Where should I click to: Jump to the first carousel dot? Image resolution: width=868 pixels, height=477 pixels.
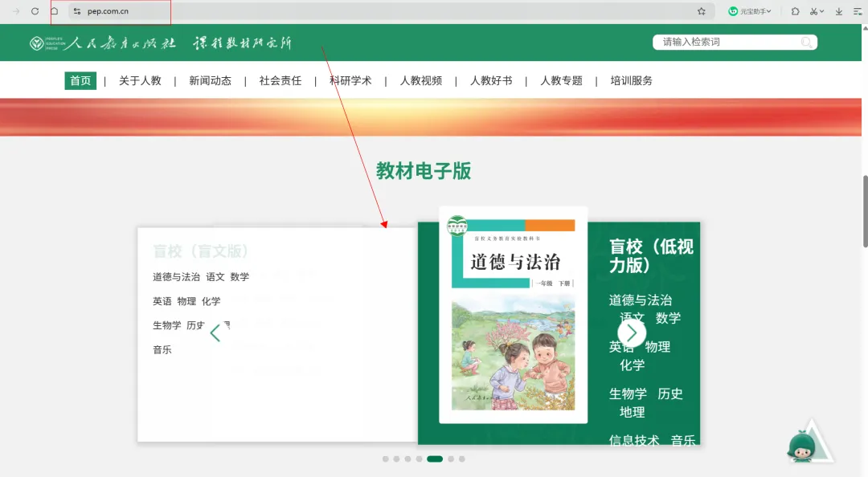coord(385,459)
